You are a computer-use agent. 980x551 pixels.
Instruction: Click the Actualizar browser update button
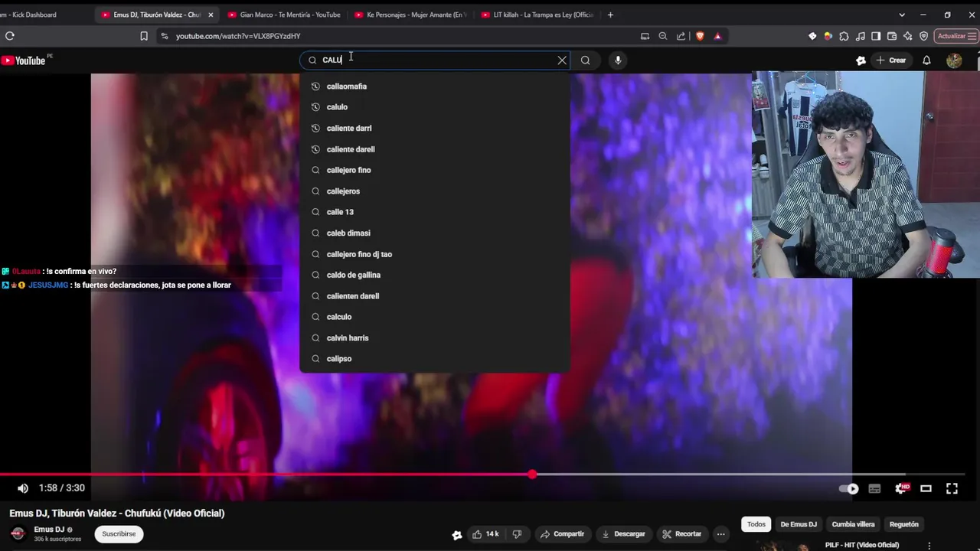(955, 36)
